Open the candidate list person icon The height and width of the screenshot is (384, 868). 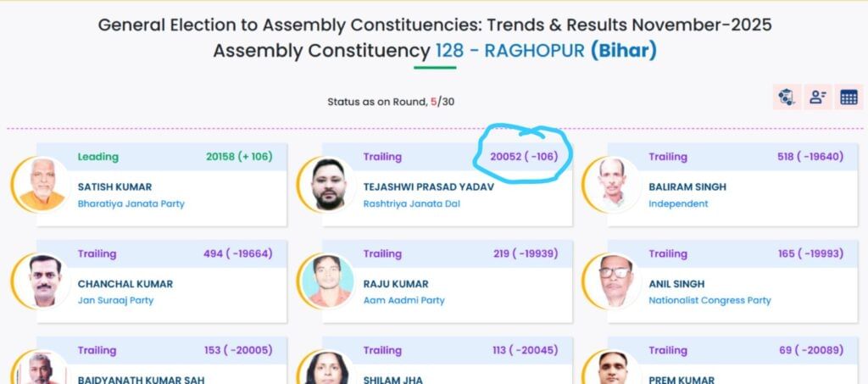[817, 97]
